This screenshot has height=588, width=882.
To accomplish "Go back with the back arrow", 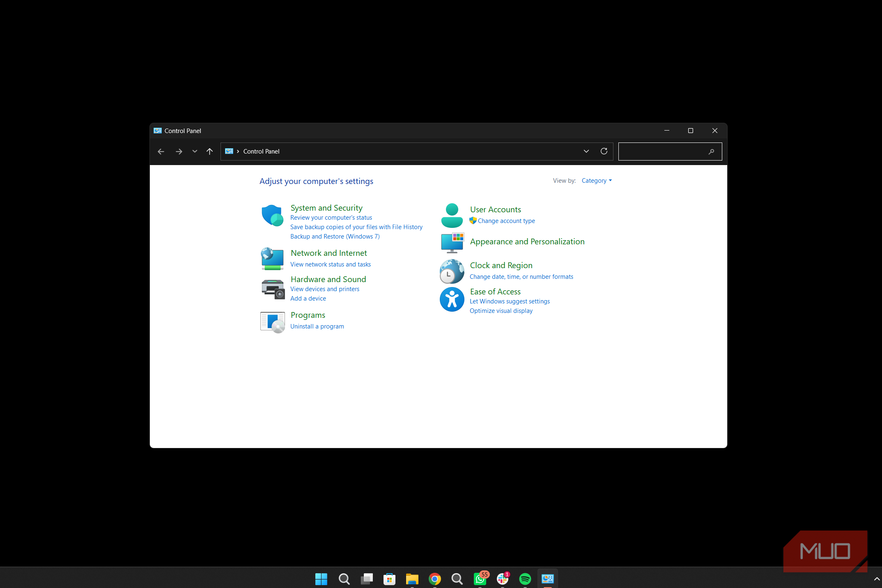I will (x=161, y=152).
